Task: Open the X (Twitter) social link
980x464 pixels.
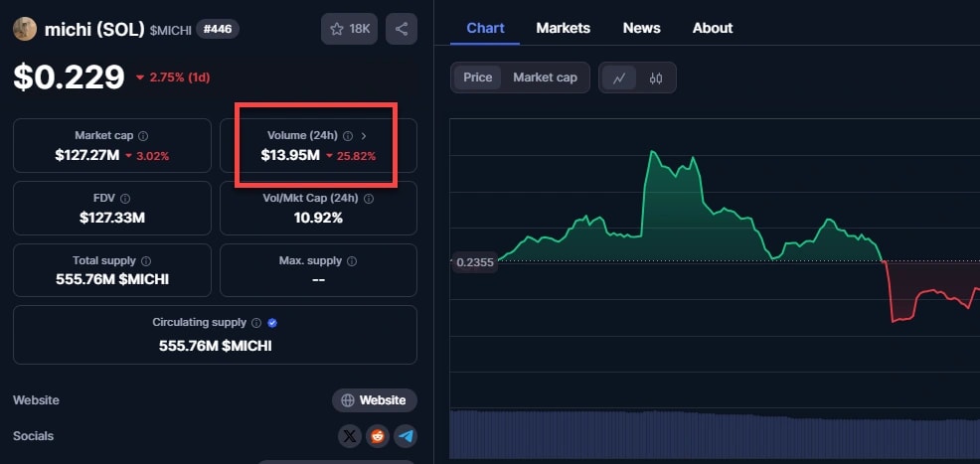Action: tap(350, 436)
